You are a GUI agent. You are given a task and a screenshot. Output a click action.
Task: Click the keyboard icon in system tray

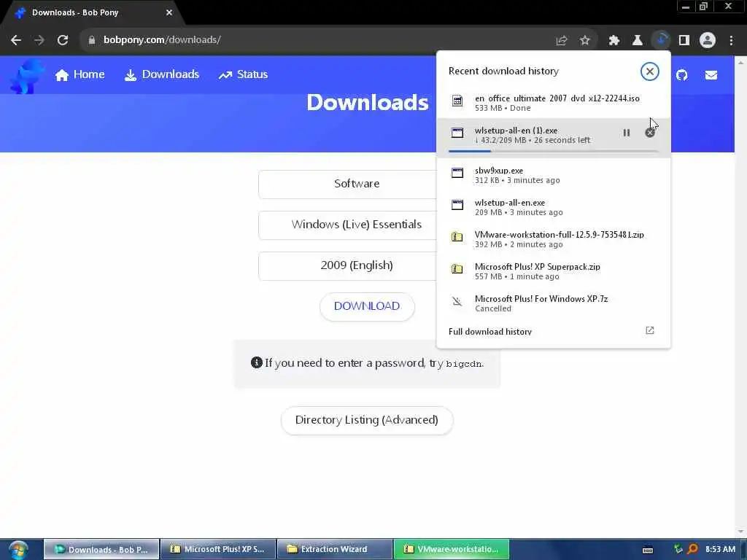(x=648, y=550)
